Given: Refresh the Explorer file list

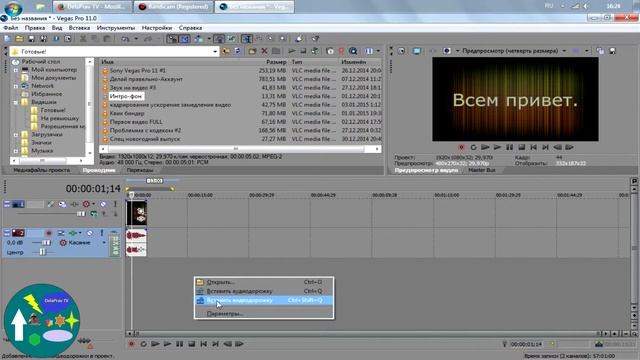Looking at the screenshot, I should 238,51.
